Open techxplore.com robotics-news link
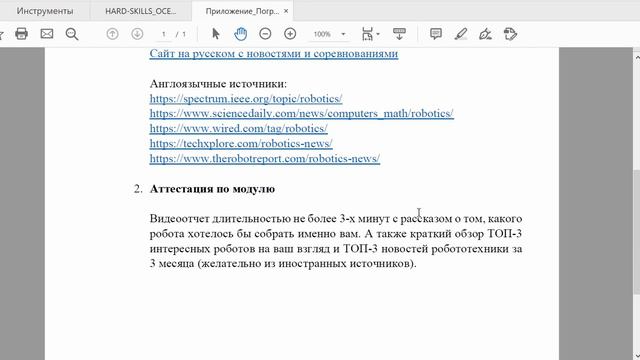This screenshot has height=360, width=640. tap(241, 144)
